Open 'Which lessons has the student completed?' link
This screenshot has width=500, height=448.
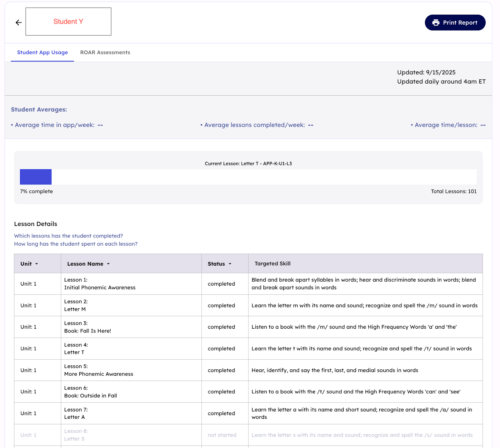coord(68,236)
